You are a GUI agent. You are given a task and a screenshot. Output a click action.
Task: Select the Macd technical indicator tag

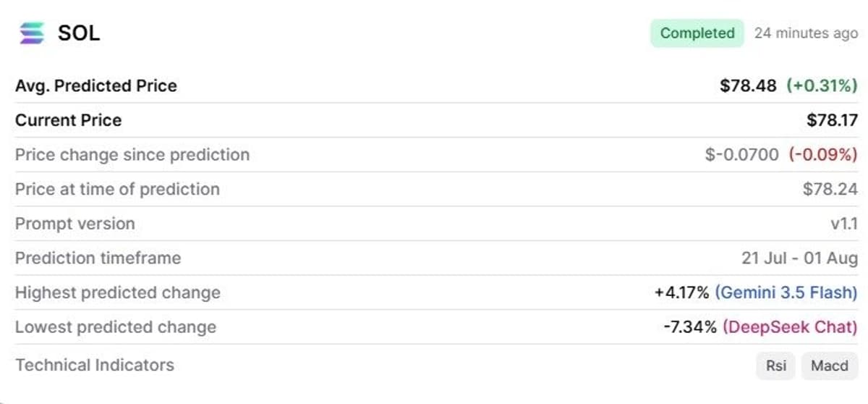pyautogui.click(x=829, y=366)
